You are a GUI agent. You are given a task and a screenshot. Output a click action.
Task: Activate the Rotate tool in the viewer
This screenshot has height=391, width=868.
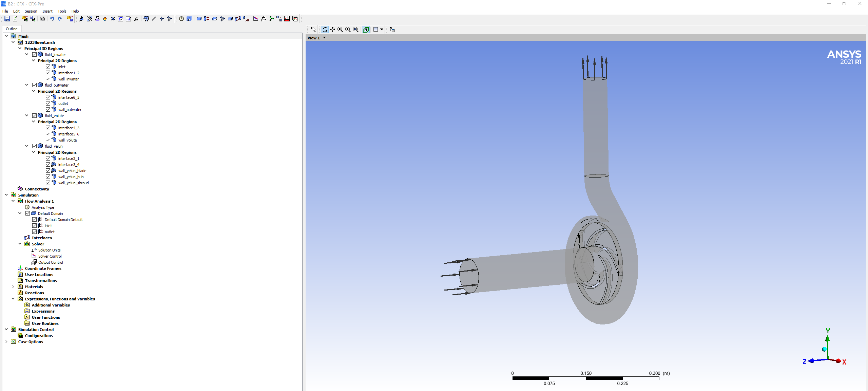pyautogui.click(x=325, y=30)
